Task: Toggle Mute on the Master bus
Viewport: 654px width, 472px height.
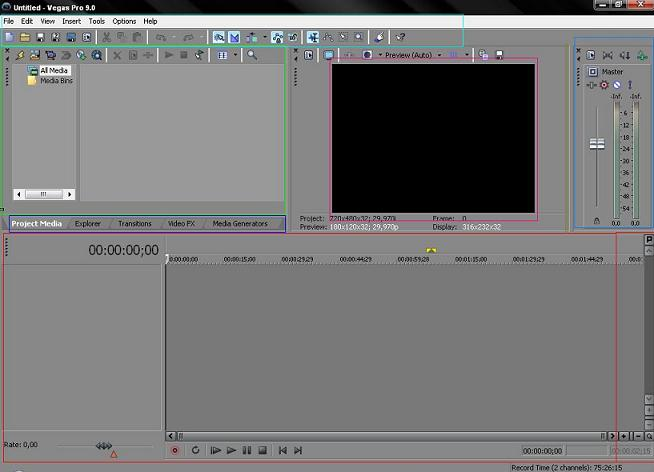Action: point(617,85)
